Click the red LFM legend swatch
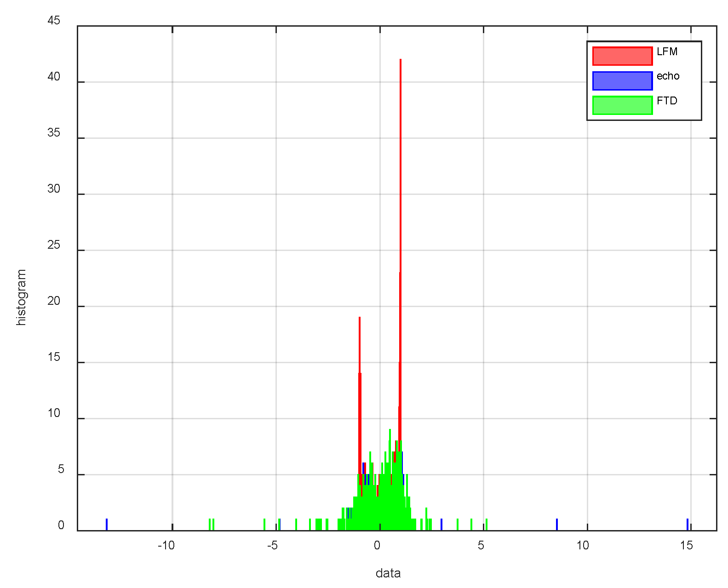728x588 pixels. tap(622, 56)
